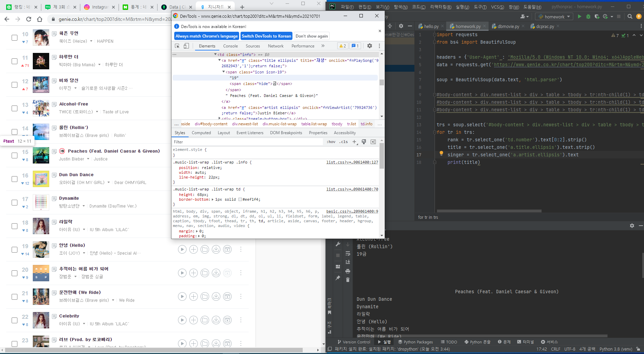Run the homework script in PyCharm

[x=579, y=16]
